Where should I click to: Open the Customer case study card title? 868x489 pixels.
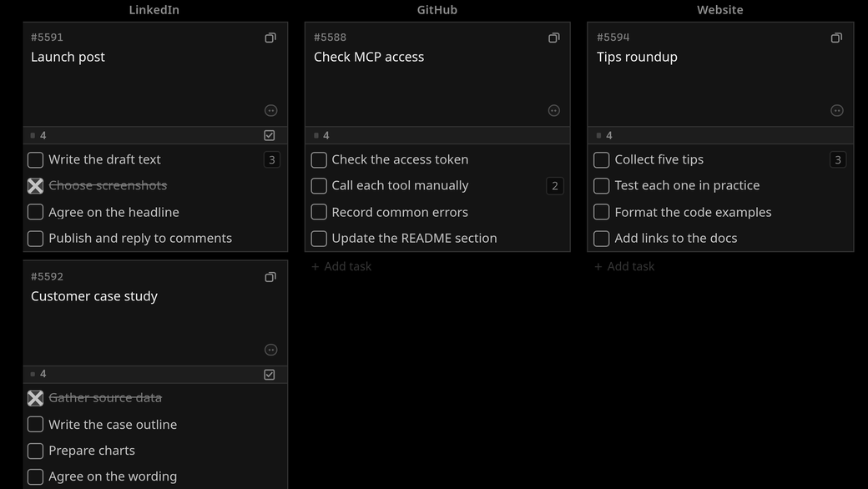point(94,296)
